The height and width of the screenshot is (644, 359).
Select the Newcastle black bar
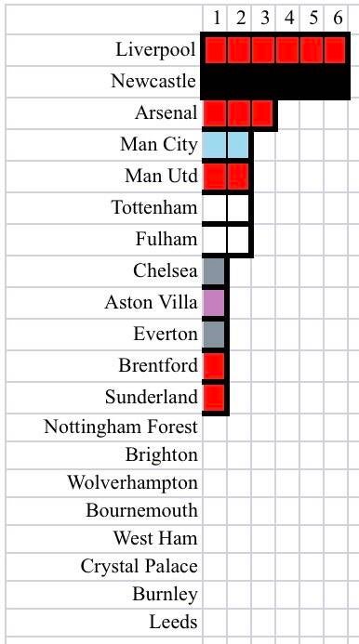tap(275, 82)
